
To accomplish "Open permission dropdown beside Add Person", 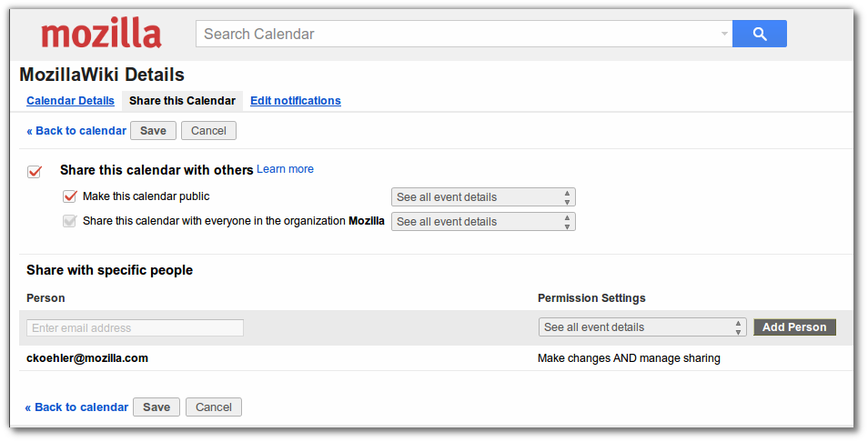I will 642,326.
